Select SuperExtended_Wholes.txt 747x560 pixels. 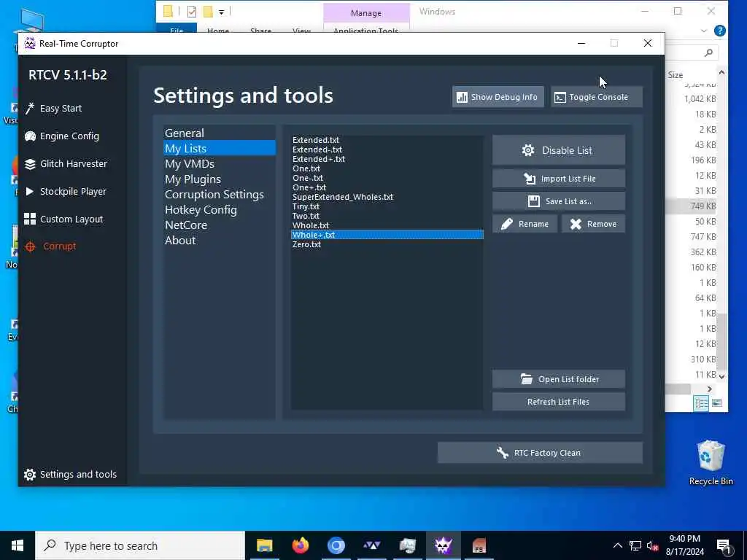point(387,197)
